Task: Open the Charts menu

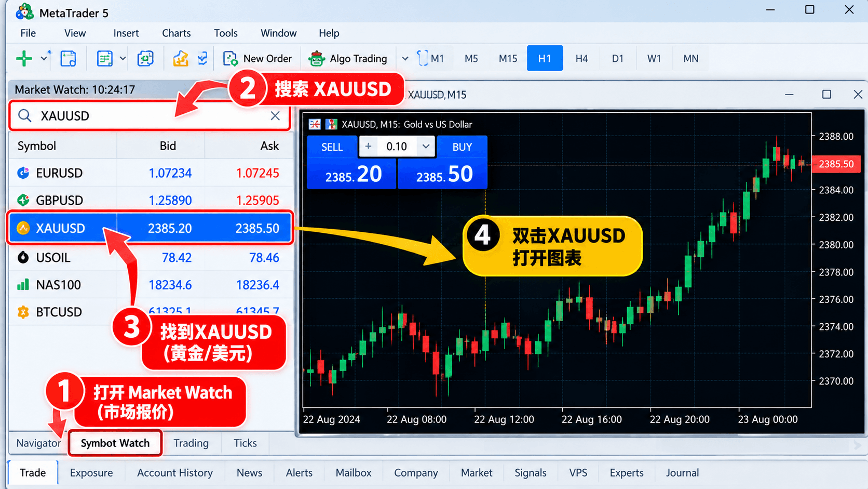Action: (177, 33)
